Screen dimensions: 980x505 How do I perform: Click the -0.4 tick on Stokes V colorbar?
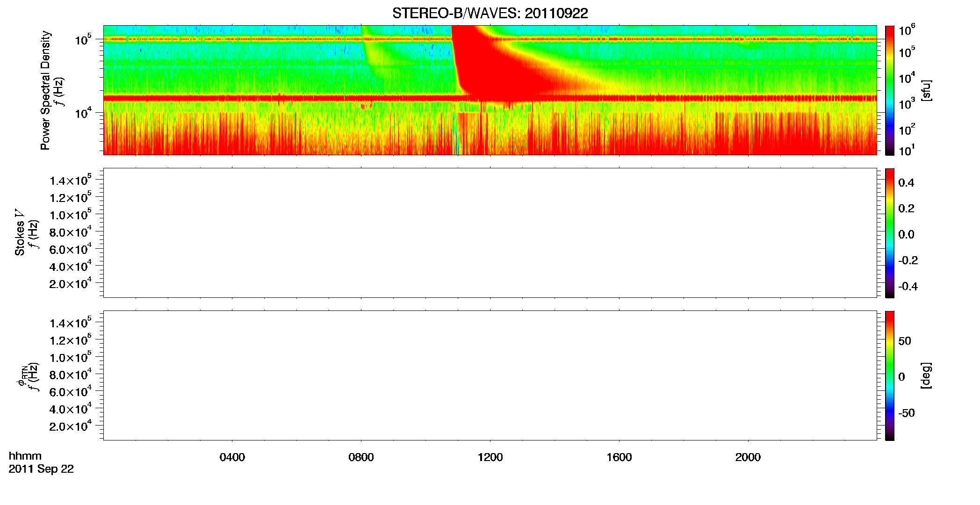point(908,287)
